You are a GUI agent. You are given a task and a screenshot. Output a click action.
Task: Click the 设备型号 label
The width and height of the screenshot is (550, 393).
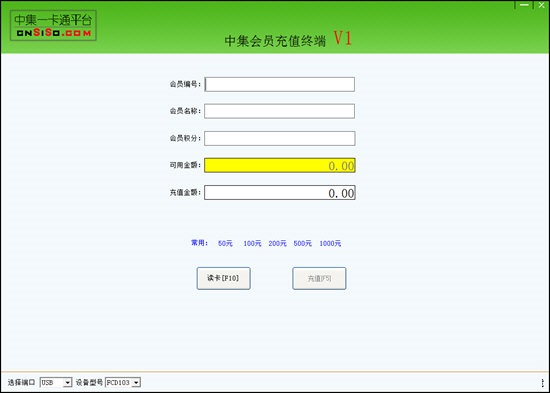[89, 382]
